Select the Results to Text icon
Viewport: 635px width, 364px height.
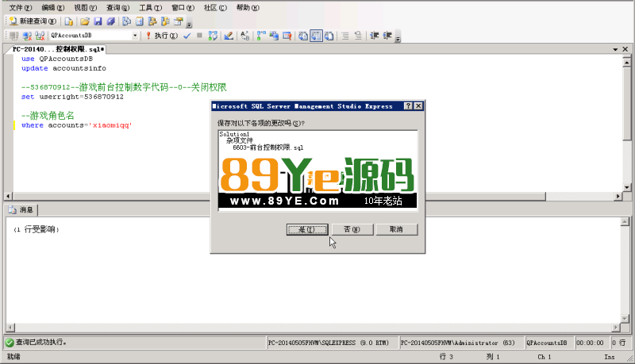303,36
